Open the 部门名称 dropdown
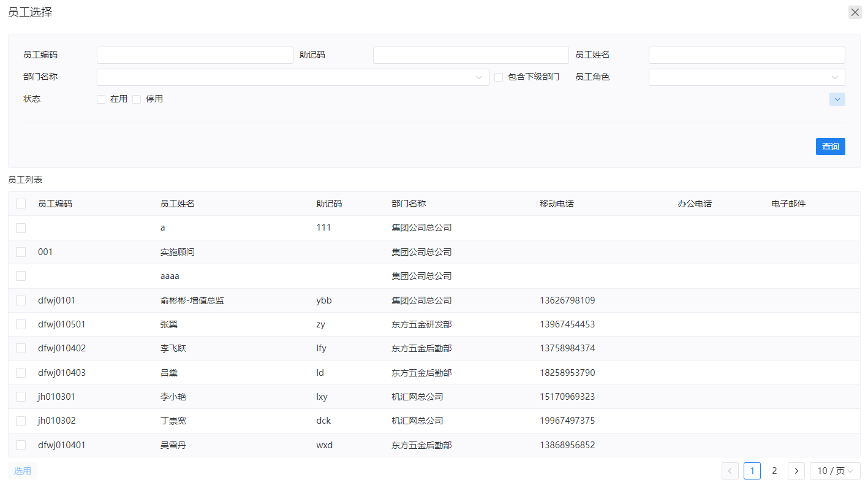The height and width of the screenshot is (485, 868). (x=293, y=77)
